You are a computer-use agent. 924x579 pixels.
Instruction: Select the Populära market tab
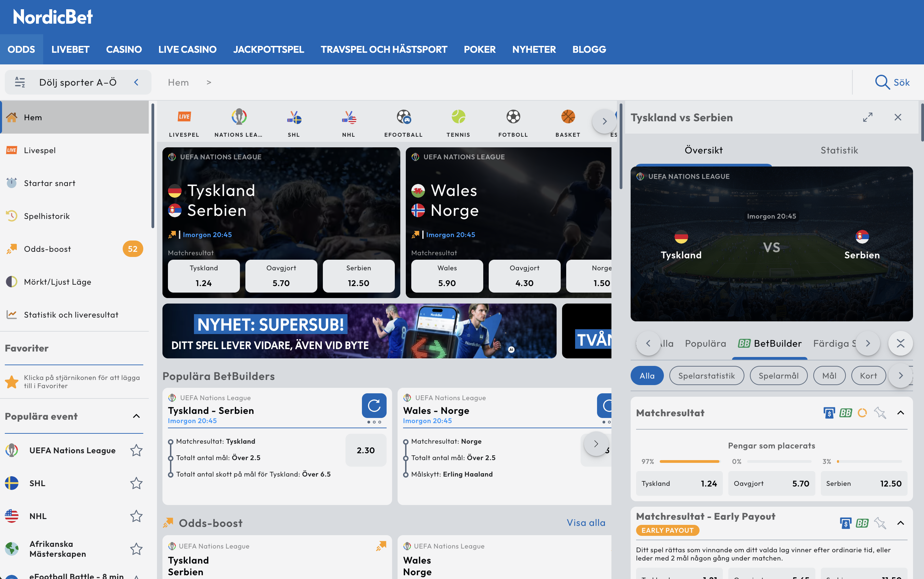[x=705, y=344]
